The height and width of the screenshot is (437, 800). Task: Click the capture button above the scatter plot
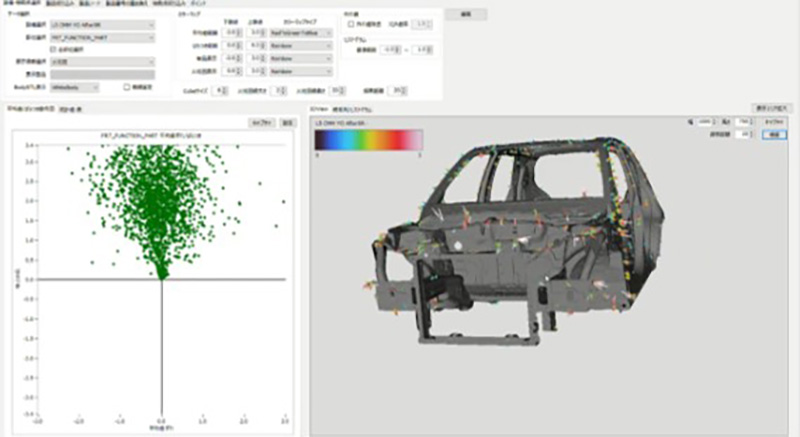tap(260, 121)
